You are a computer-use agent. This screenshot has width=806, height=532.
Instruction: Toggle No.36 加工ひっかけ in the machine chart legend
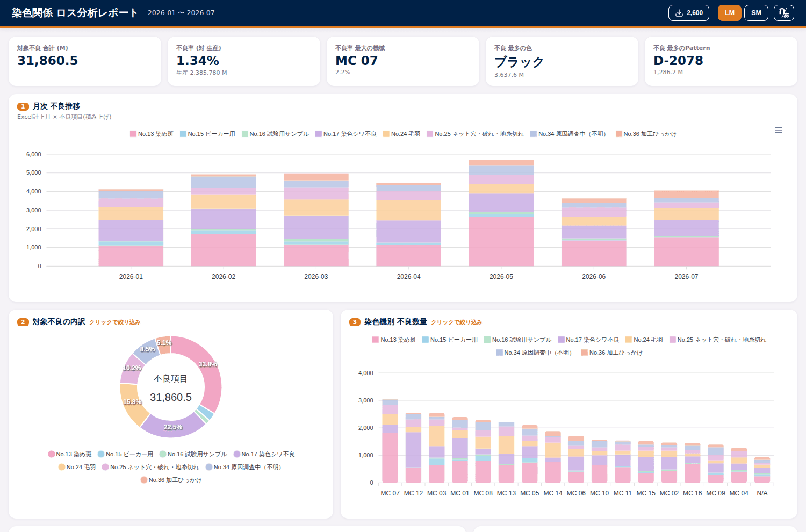coord(612,353)
